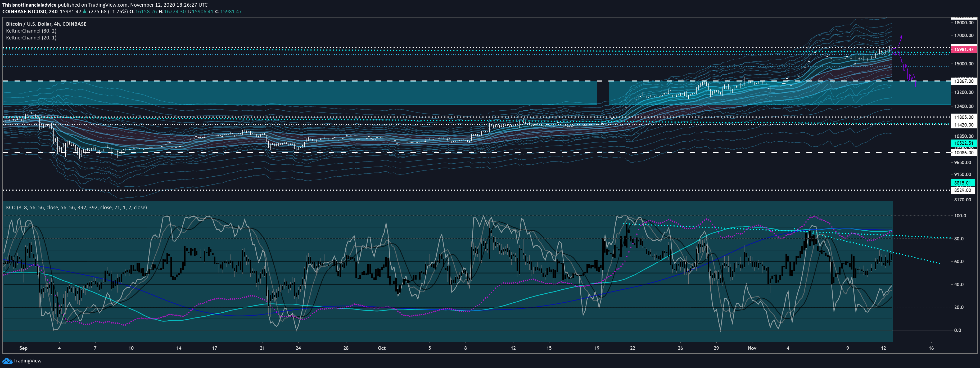Click the 26 date label on the time axis
The image size is (980, 368).
pos(680,348)
